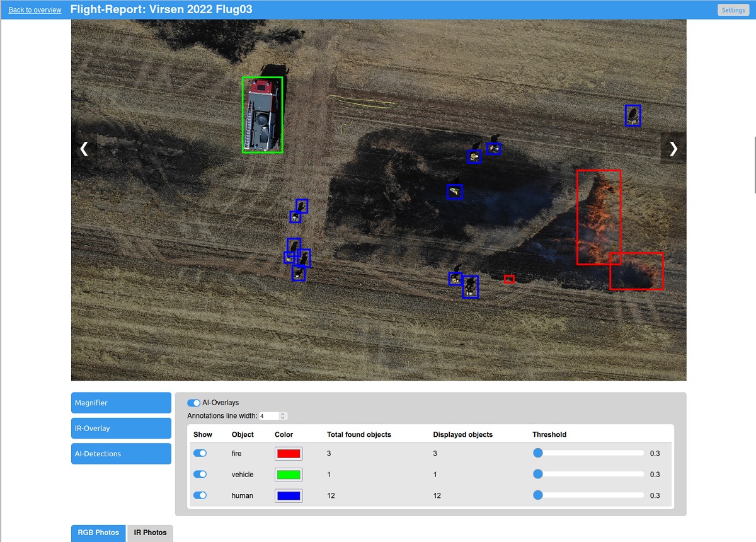This screenshot has width=756, height=542.
Task: Open the Settings button
Action: 733,10
